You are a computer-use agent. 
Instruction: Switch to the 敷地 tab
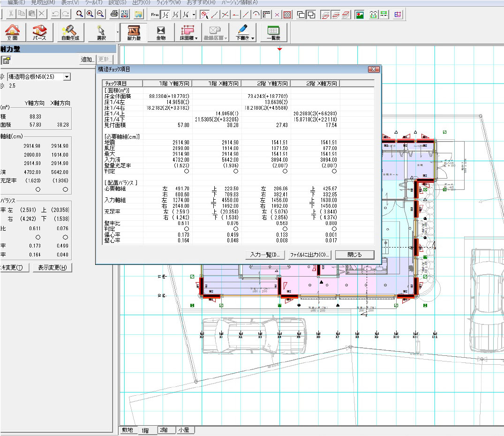[x=128, y=430]
